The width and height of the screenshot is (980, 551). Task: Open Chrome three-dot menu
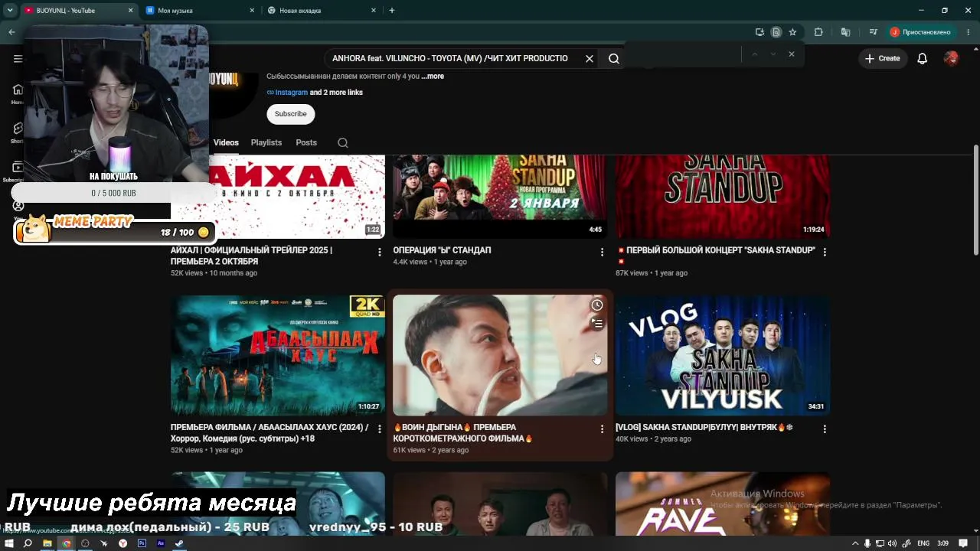click(969, 32)
